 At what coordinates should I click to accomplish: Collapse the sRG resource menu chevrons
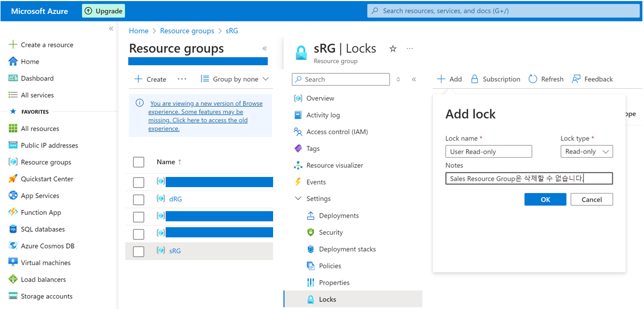(414, 79)
